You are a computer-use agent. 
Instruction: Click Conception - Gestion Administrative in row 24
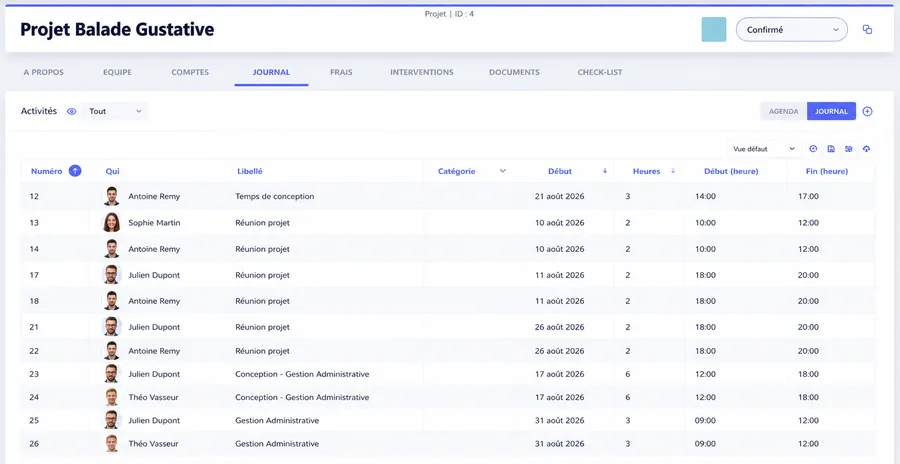[x=302, y=397]
